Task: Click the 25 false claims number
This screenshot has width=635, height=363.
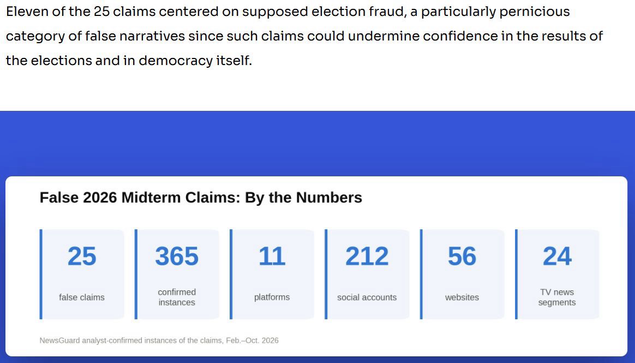Action: (82, 256)
